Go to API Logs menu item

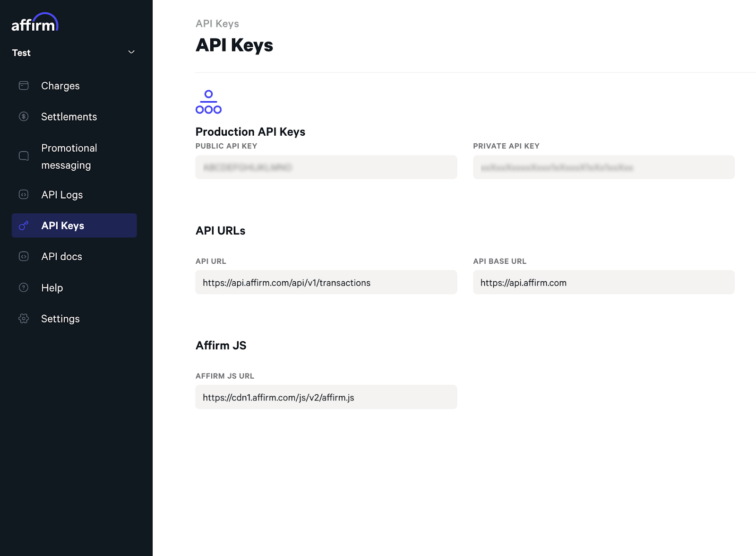[x=62, y=195]
